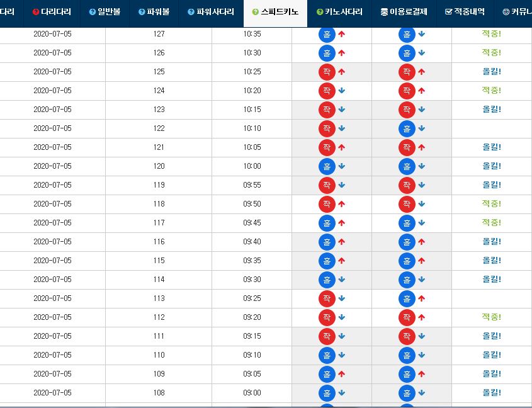Click the red up arrow in round 124
532x408 pixels.
[421, 91]
